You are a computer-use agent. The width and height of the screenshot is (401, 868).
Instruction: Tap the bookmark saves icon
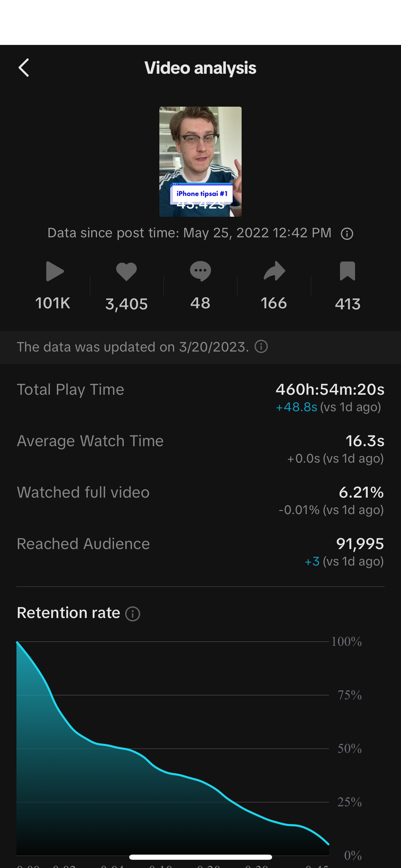(348, 271)
